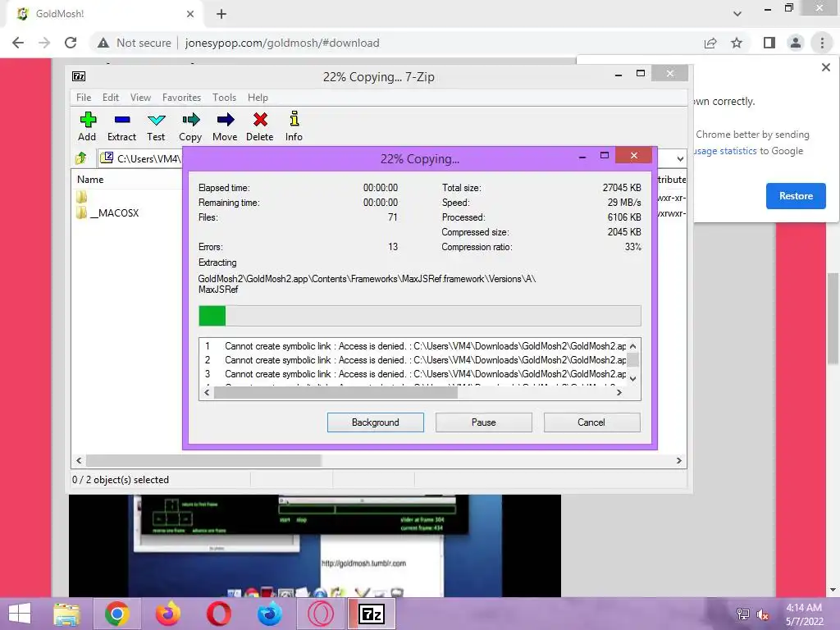Open the File menu in 7-Zip
Viewport: 840px width, 630px height.
(84, 98)
